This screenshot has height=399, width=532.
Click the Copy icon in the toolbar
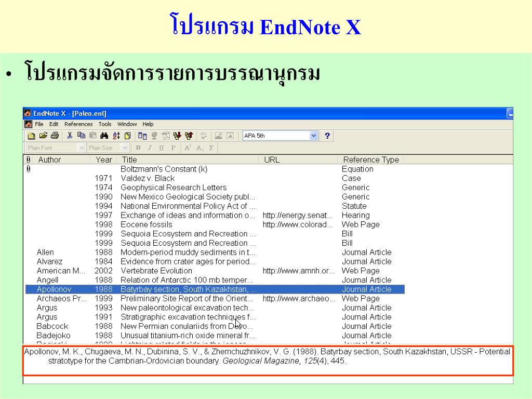pyautogui.click(x=81, y=136)
